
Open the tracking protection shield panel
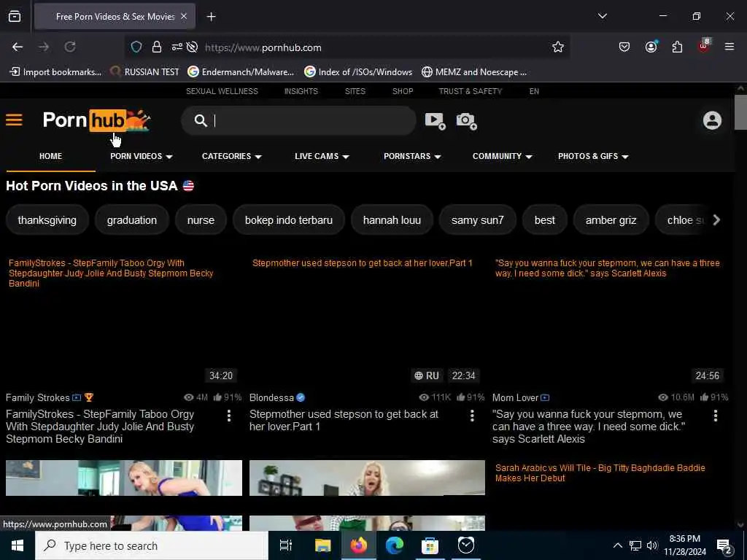coord(136,47)
